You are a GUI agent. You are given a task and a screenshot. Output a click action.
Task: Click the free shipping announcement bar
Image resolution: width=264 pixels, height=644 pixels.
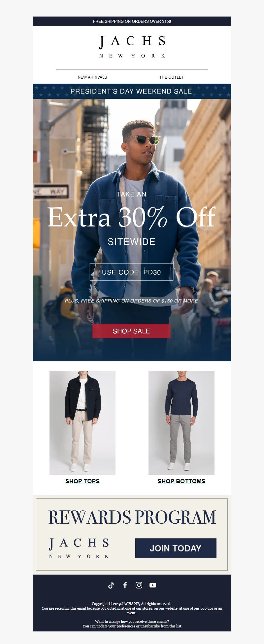point(132,21)
